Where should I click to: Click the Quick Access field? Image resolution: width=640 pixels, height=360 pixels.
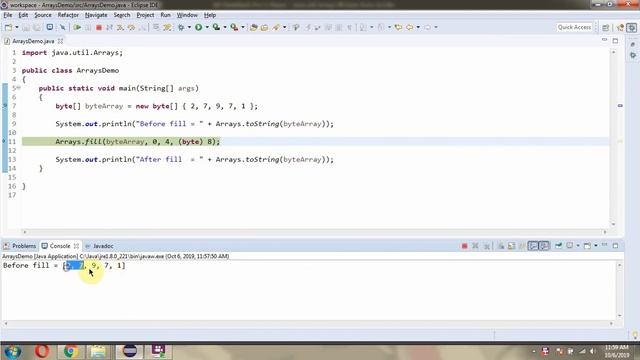(x=574, y=27)
